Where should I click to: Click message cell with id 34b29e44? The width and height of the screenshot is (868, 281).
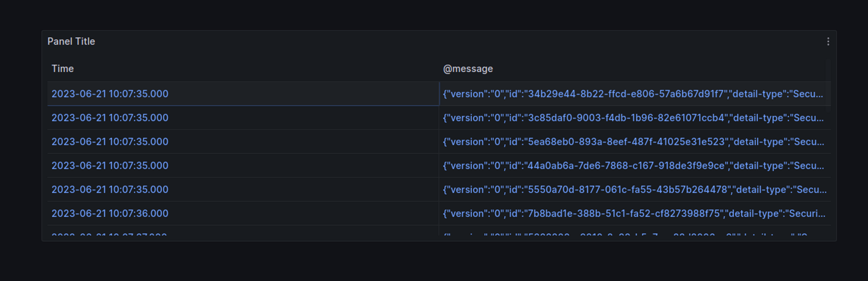click(632, 94)
